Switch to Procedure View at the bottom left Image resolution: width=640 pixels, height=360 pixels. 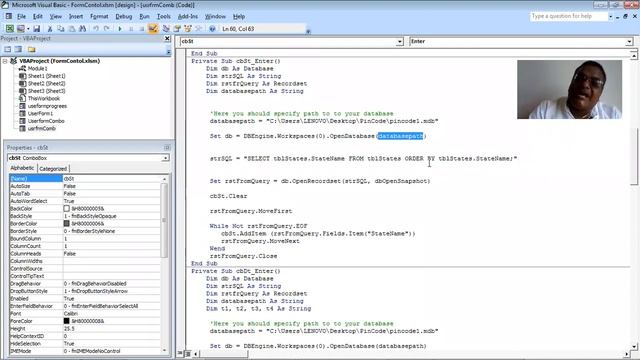180,353
